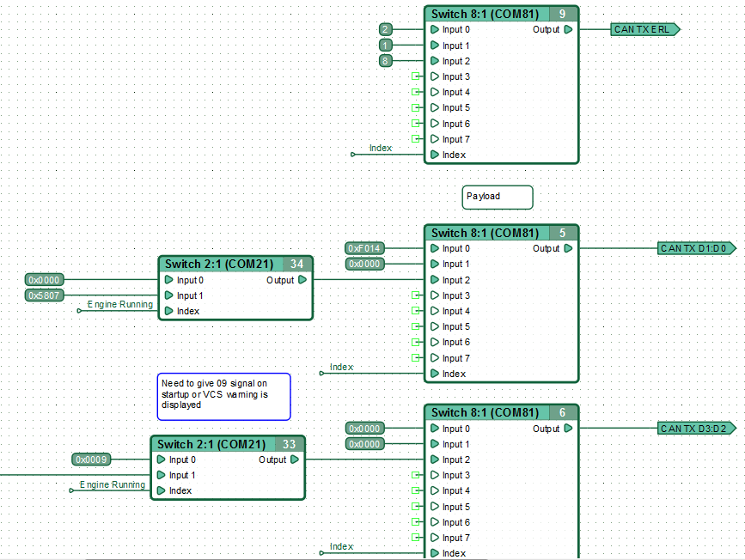Image resolution: width=745 pixels, height=560 pixels.
Task: Click the 0xF014 constant on block 5
Action: click(364, 248)
